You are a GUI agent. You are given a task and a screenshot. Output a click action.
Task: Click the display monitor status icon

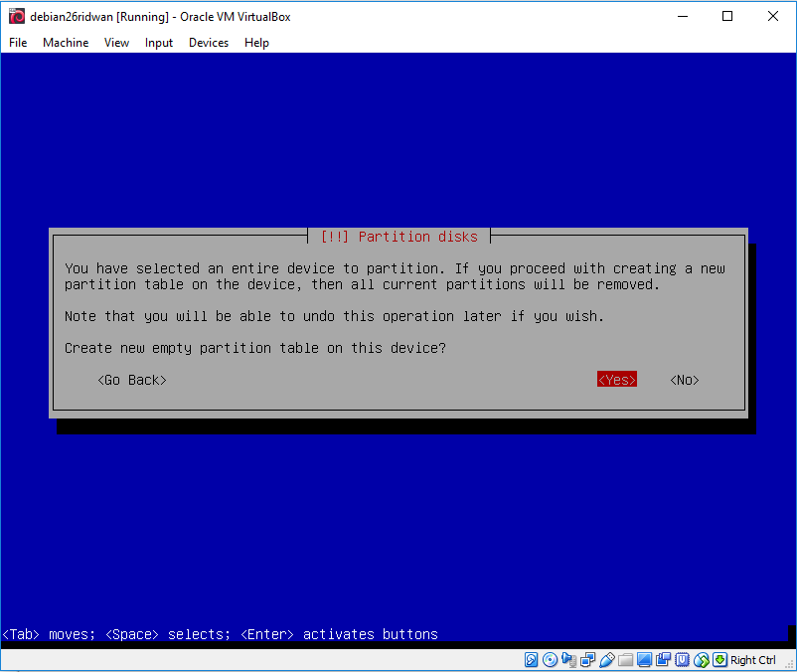click(644, 660)
